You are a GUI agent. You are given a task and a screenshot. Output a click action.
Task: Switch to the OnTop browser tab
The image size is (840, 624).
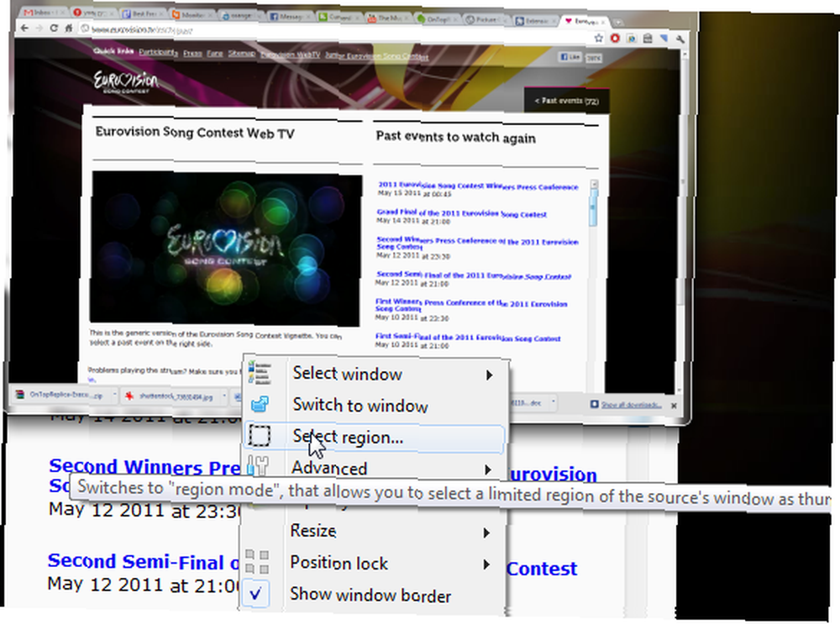click(x=437, y=18)
